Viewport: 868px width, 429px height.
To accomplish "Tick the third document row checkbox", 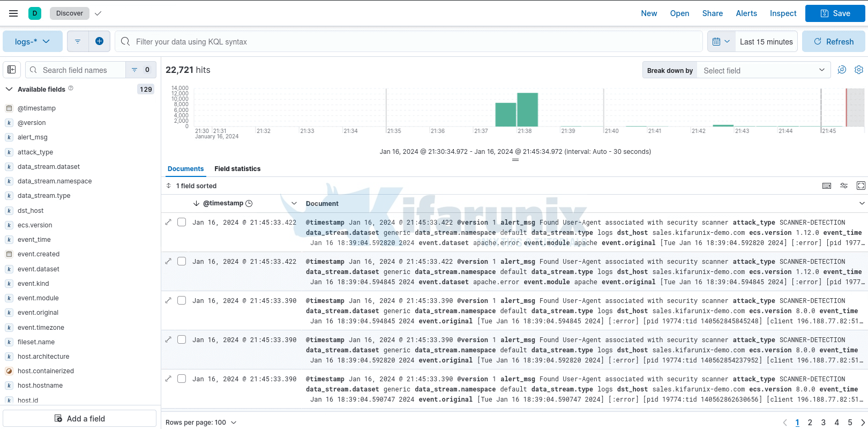I will (x=182, y=300).
